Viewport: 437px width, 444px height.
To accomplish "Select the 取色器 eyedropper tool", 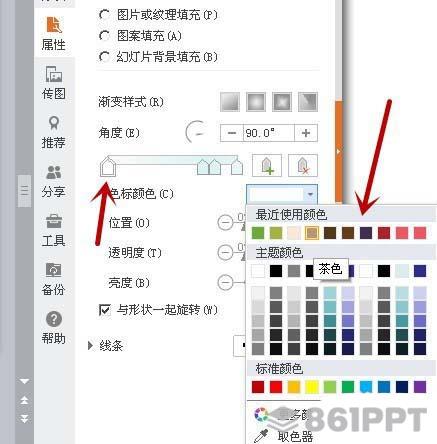I will coord(284,435).
